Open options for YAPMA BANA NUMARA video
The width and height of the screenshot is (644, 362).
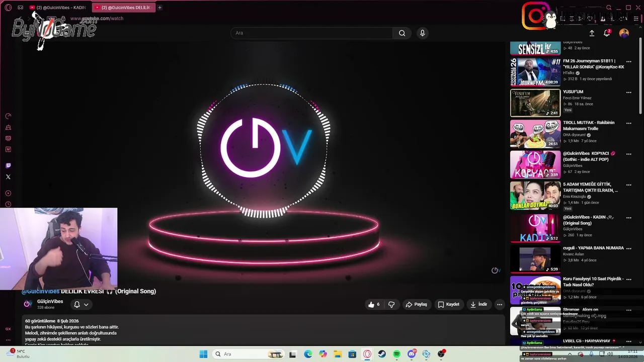tap(628, 248)
